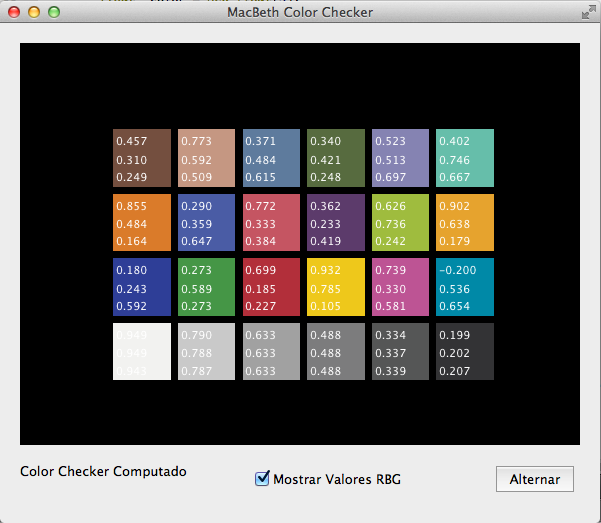Click the Mostrar Valores RBG label text
Screen dimensions: 601x523
(x=337, y=479)
